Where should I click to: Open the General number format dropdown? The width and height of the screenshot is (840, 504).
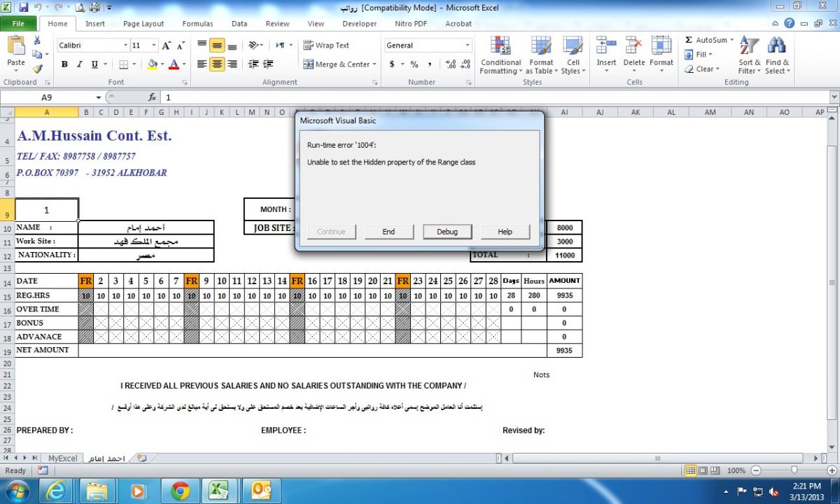tap(468, 45)
